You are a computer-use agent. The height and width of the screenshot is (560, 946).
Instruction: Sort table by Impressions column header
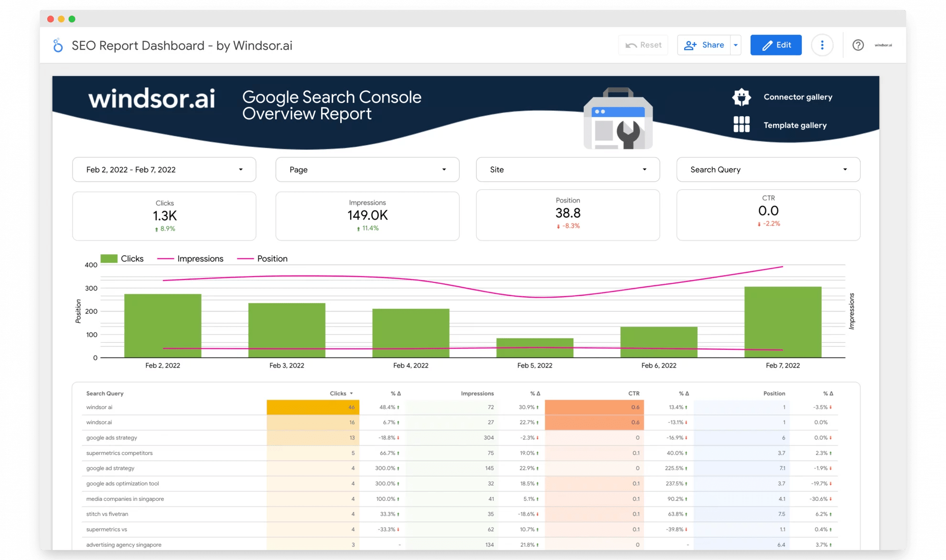[x=477, y=393]
